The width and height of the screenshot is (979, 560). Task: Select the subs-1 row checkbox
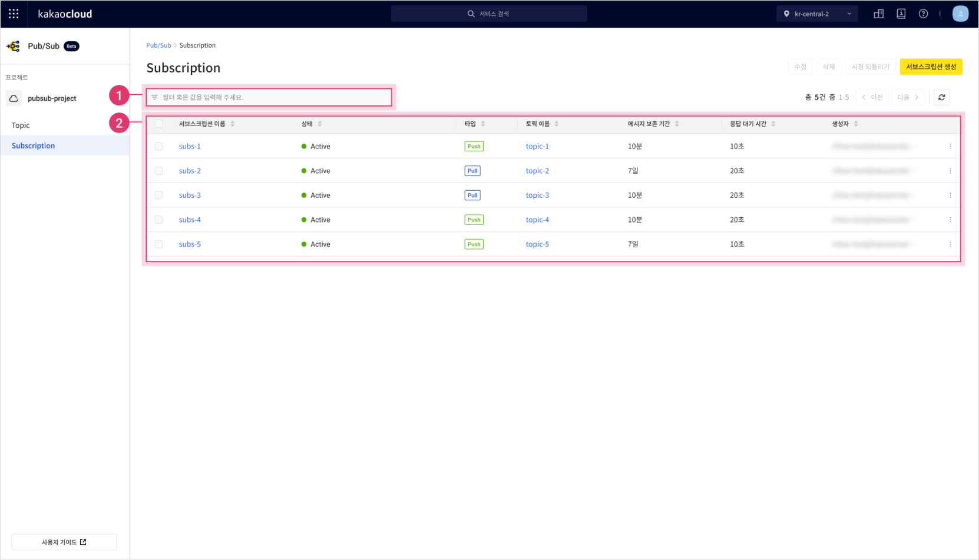pos(158,146)
